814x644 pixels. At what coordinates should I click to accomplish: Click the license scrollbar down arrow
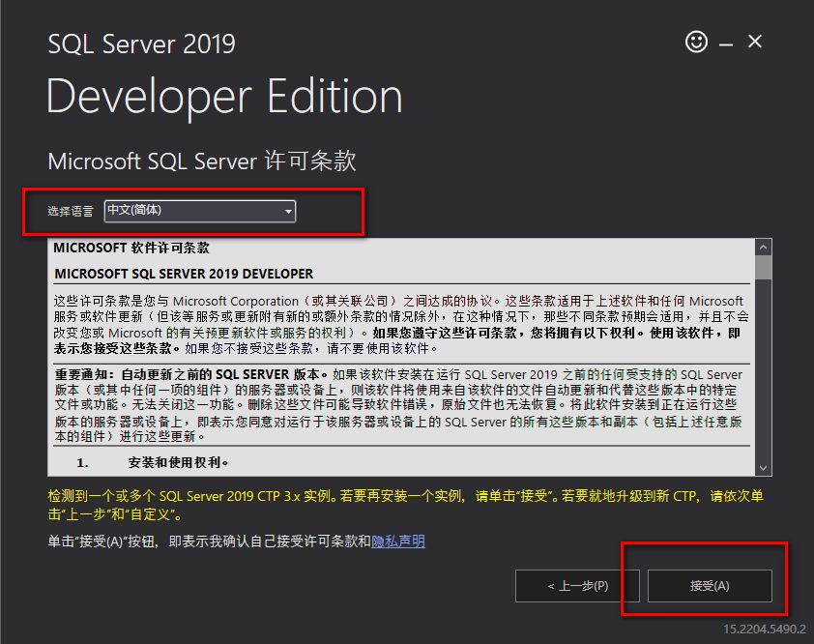pos(764,467)
